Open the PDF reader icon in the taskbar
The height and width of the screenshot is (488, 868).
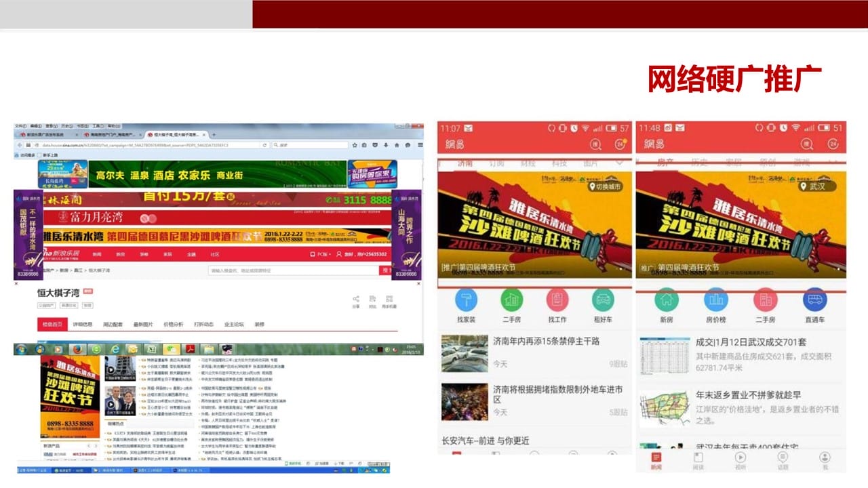point(191,349)
